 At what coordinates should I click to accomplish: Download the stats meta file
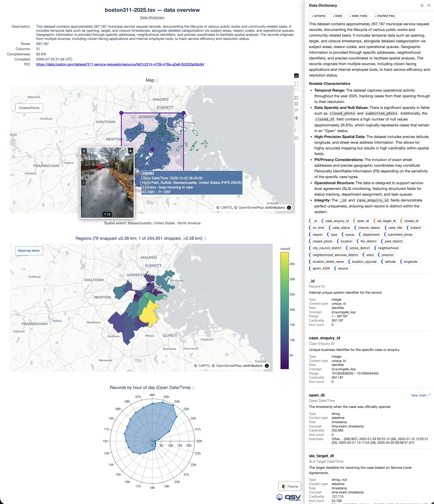[x=358, y=16]
